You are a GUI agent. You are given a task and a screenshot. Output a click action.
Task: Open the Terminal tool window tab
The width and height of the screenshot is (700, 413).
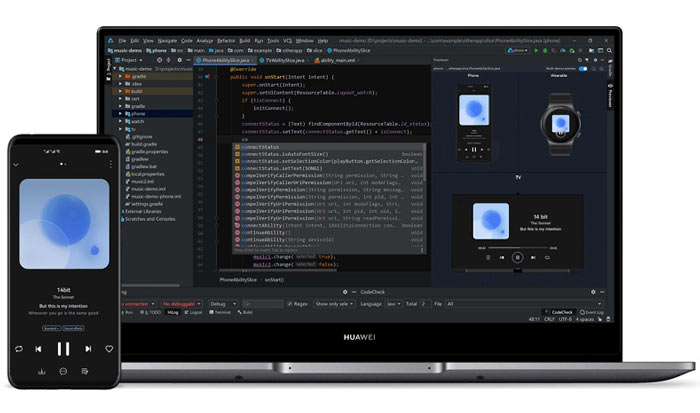(220, 313)
